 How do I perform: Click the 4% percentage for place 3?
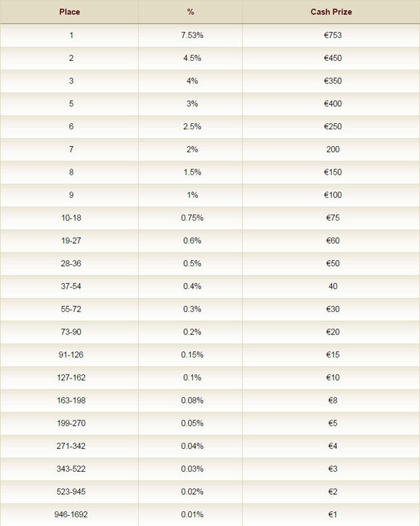click(x=192, y=81)
